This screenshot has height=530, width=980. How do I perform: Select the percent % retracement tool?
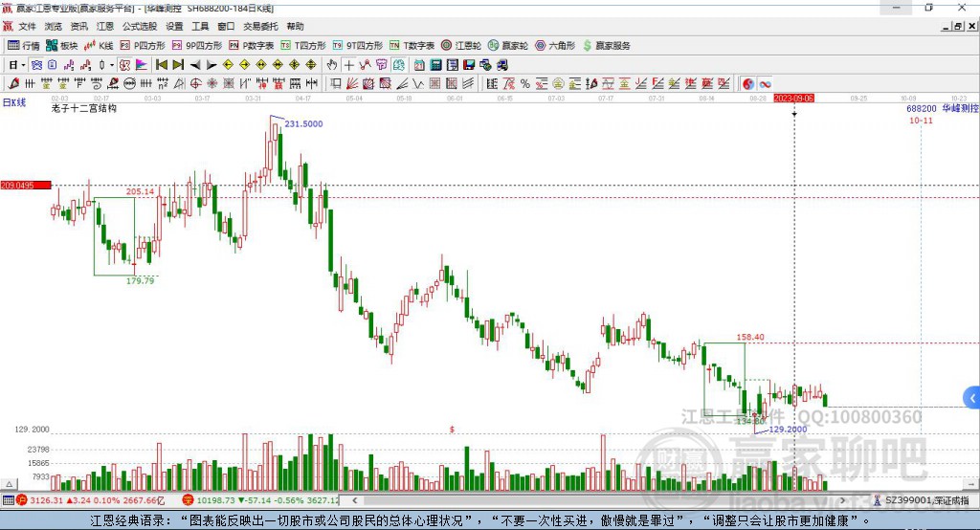point(525,84)
